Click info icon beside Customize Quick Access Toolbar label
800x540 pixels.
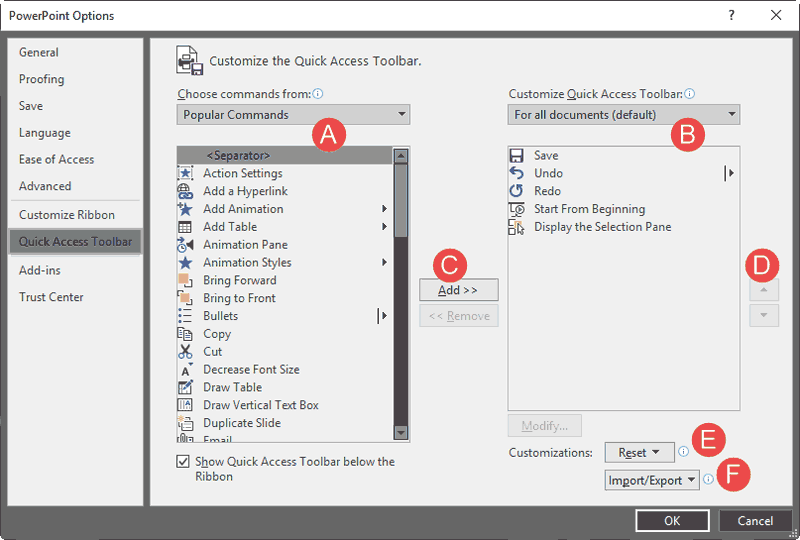(689, 94)
